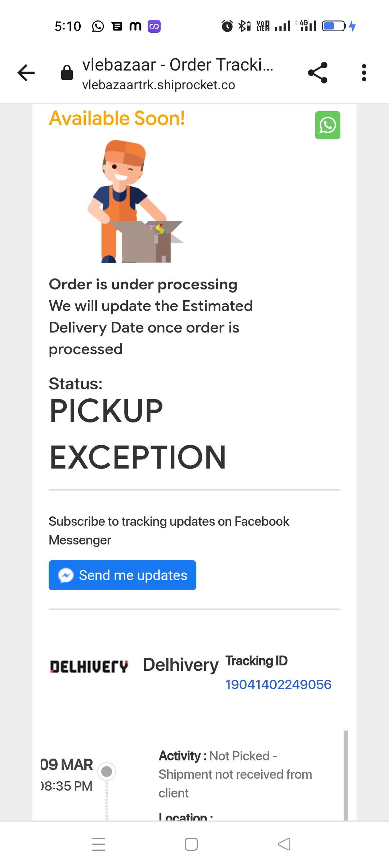389x868 pixels.
Task: Tap the PICKUP EXCEPTION status text
Action: click(x=138, y=434)
